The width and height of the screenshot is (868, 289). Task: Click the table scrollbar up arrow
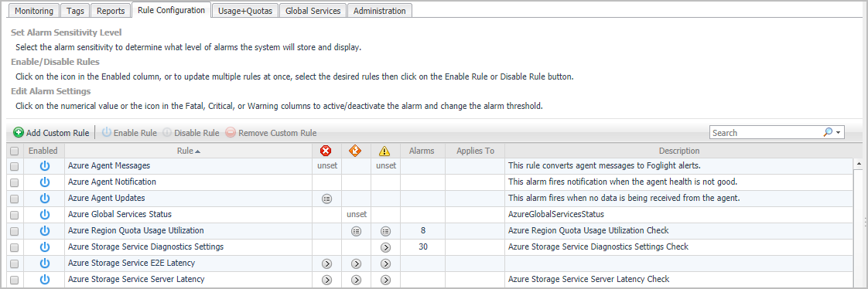[859, 164]
